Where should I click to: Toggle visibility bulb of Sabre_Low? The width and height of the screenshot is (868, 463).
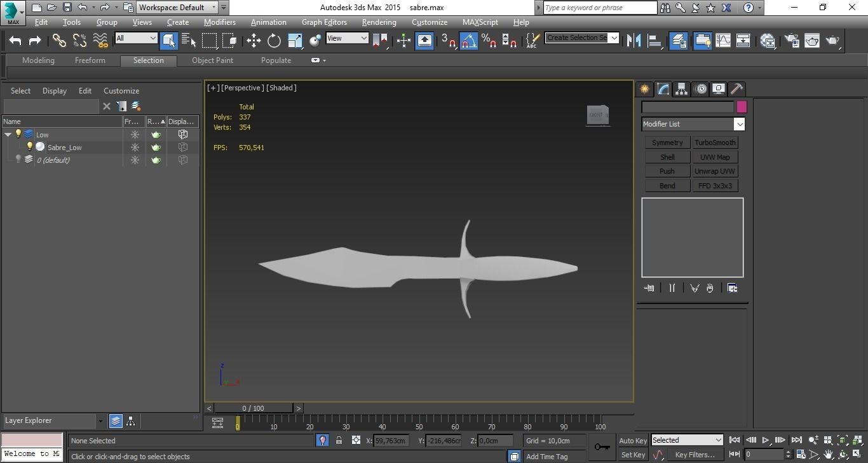point(29,147)
